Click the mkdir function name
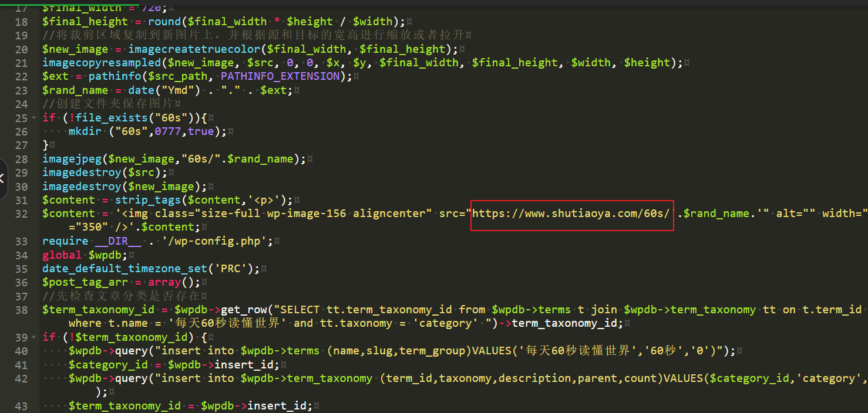This screenshot has height=413, width=868. [x=85, y=131]
